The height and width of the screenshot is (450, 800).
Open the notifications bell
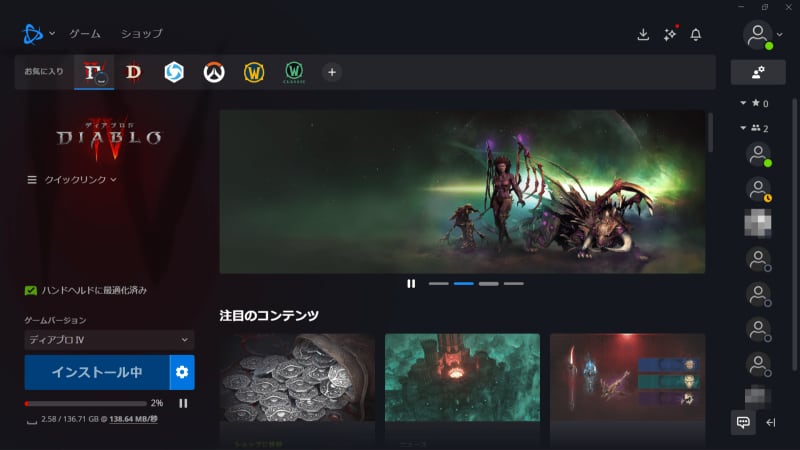[696, 34]
